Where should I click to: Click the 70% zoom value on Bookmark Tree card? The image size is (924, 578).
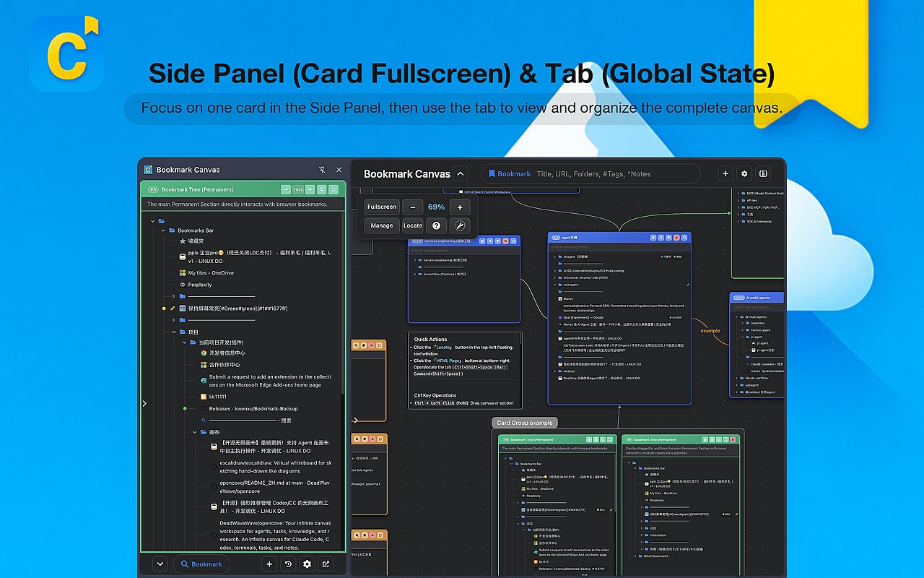(297, 189)
